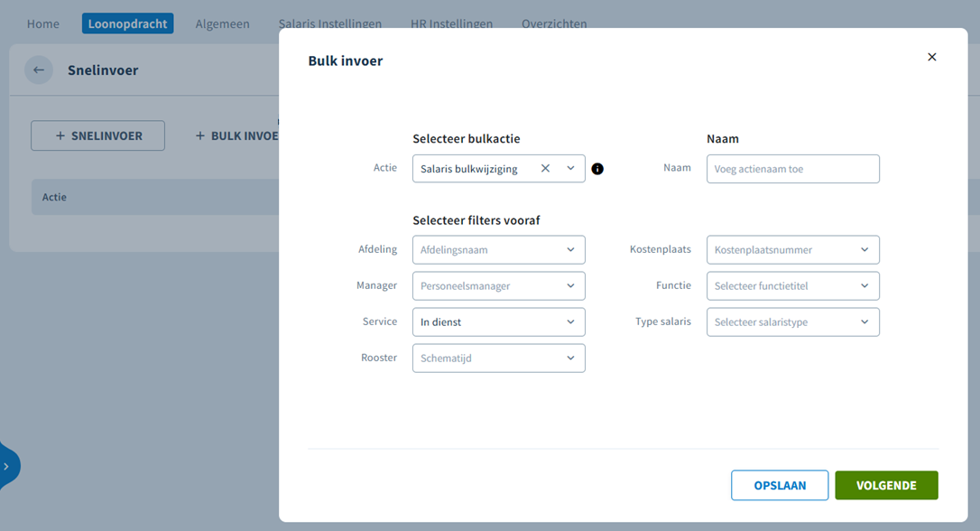
Task: Open the Salaris Instellingen menu
Action: (x=330, y=23)
